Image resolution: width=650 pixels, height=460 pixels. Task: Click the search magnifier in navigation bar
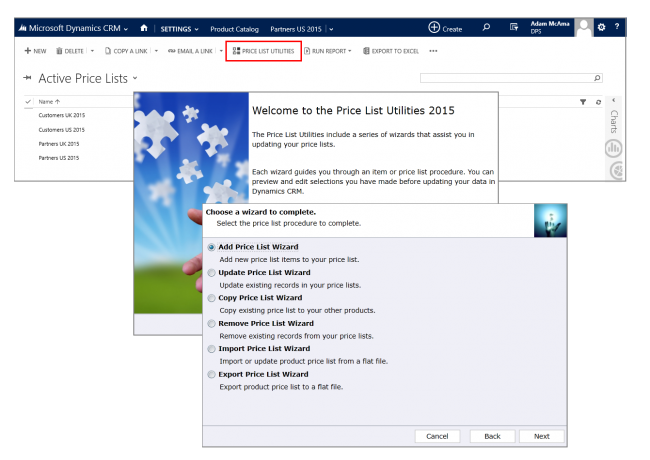486,27
